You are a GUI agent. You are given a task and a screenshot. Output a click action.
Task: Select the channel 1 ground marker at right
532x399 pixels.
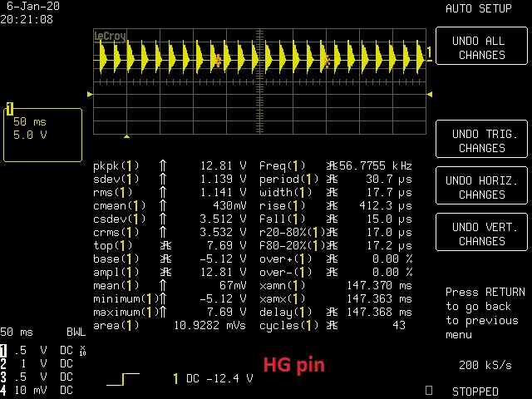point(429,53)
